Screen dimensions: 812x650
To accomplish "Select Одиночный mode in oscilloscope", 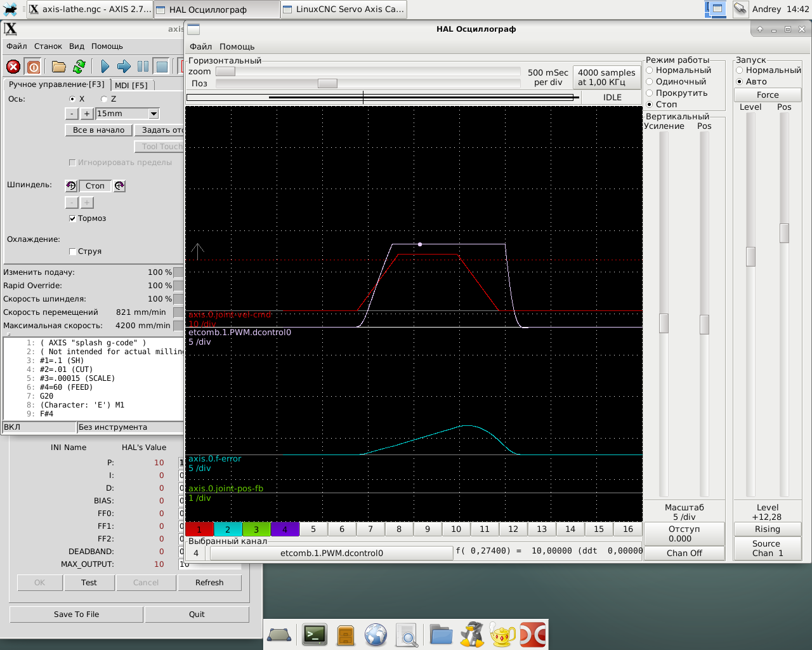I will tap(650, 82).
